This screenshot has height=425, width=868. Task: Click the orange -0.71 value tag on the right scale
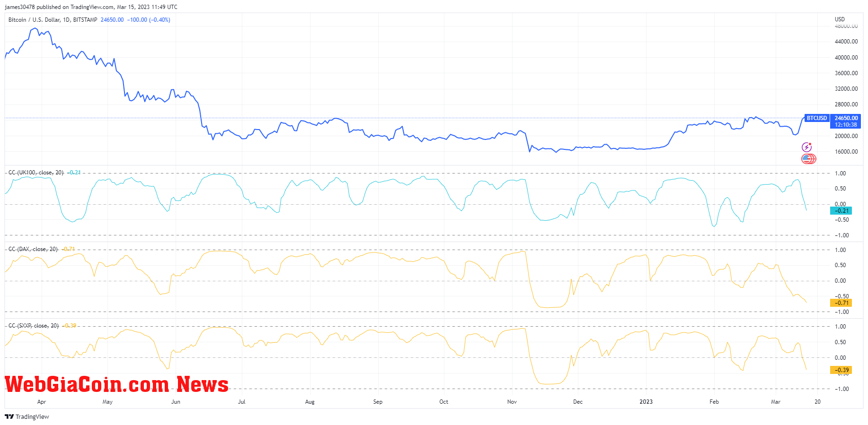[x=841, y=303]
